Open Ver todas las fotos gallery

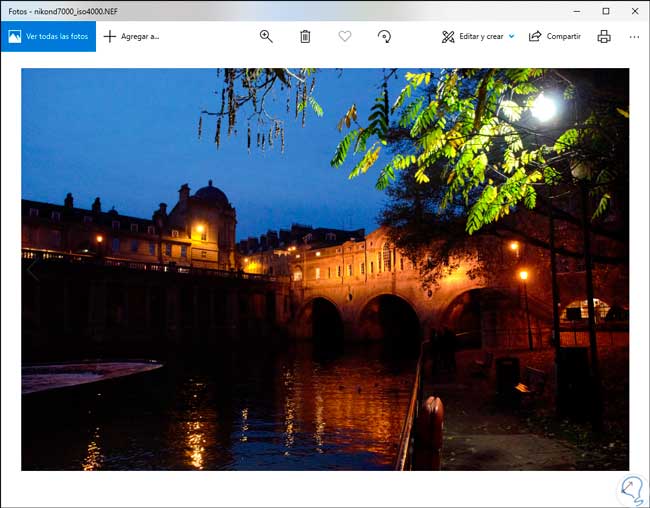pyautogui.click(x=48, y=36)
